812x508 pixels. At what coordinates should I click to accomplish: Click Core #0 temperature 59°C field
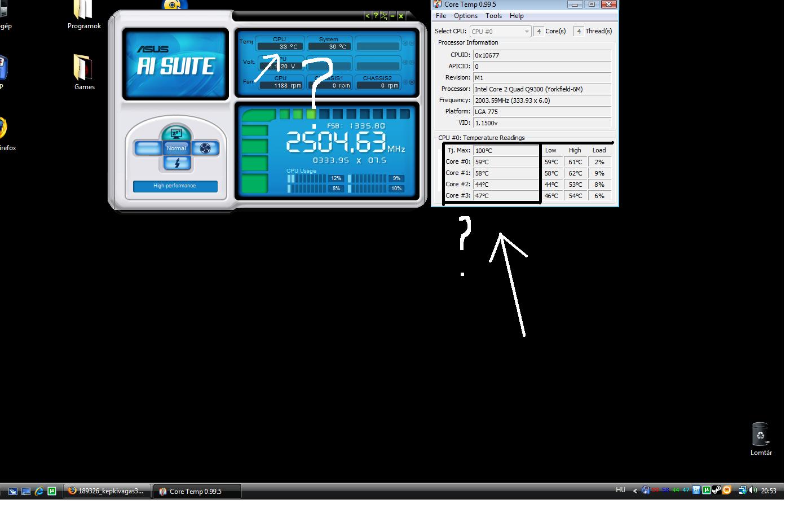coord(506,162)
